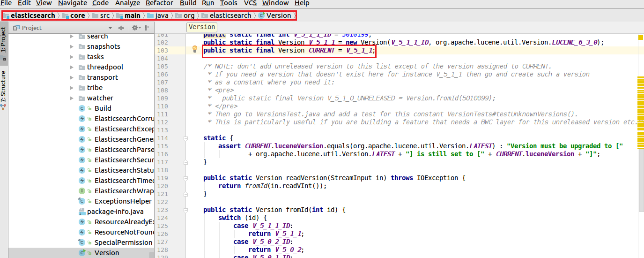The height and width of the screenshot is (258, 644).
Task: Open the View menu
Action: (x=44, y=3)
